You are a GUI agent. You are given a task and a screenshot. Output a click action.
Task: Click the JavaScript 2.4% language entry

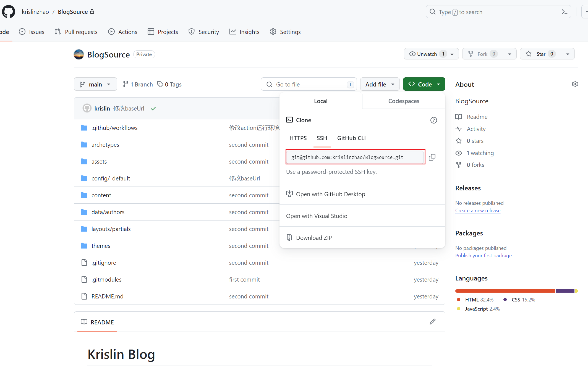pos(478,309)
